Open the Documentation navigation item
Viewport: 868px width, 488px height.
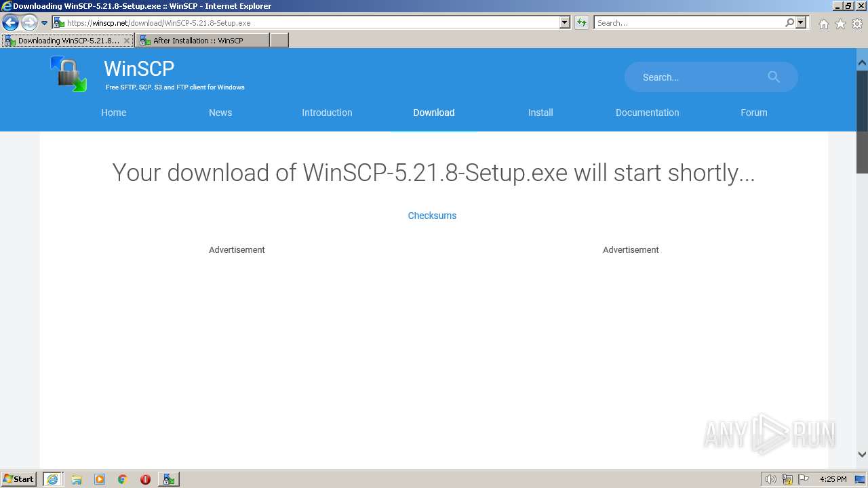[x=647, y=113]
